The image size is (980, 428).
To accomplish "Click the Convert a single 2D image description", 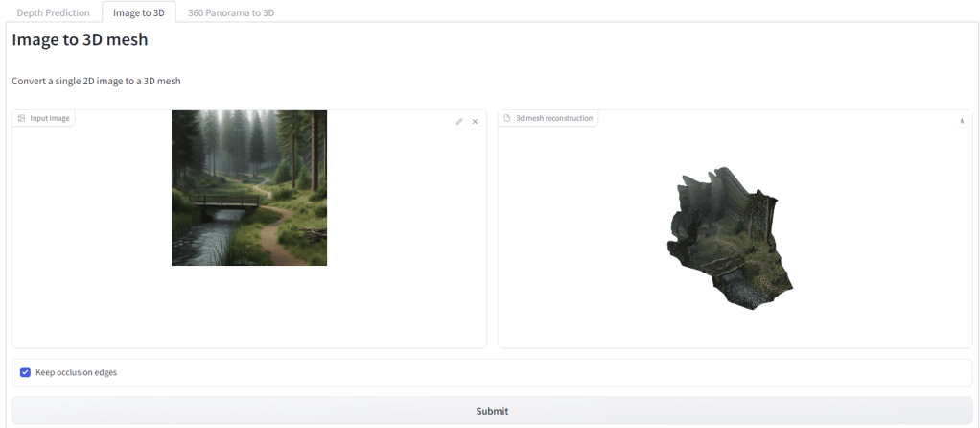I will (96, 81).
